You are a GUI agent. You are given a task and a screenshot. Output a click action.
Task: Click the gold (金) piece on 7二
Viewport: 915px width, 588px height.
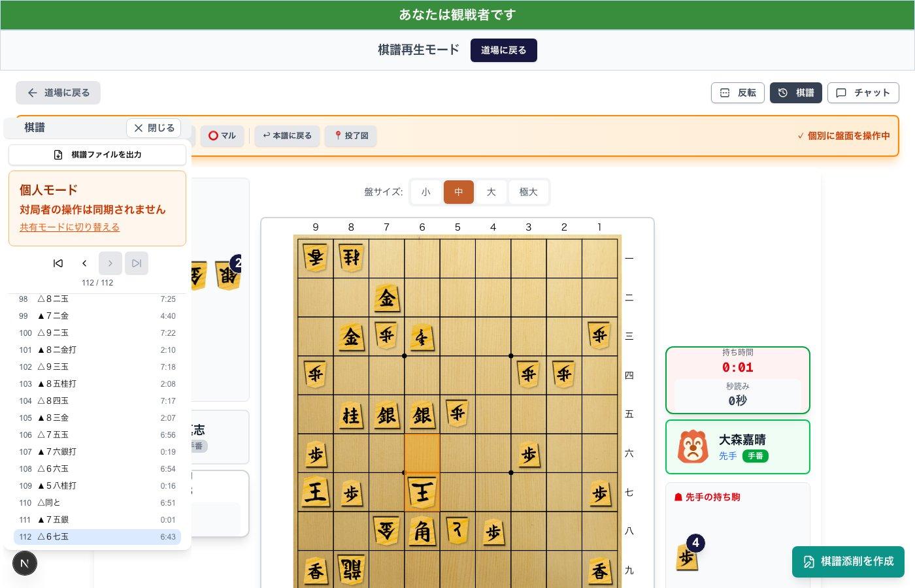click(387, 298)
